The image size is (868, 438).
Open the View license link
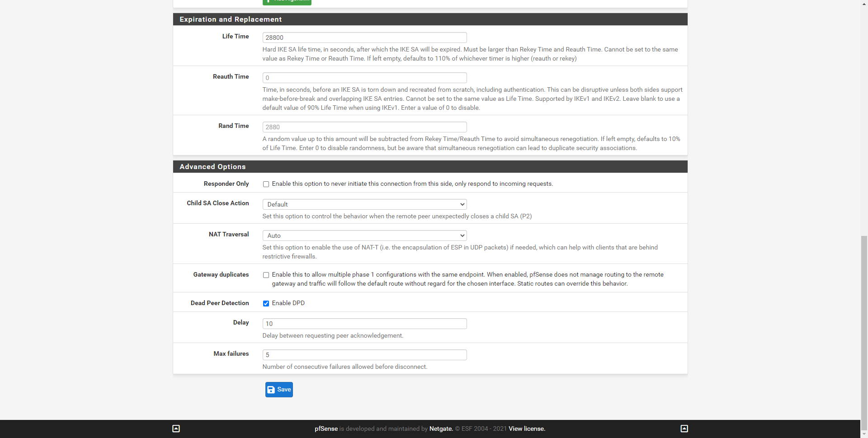click(x=527, y=429)
